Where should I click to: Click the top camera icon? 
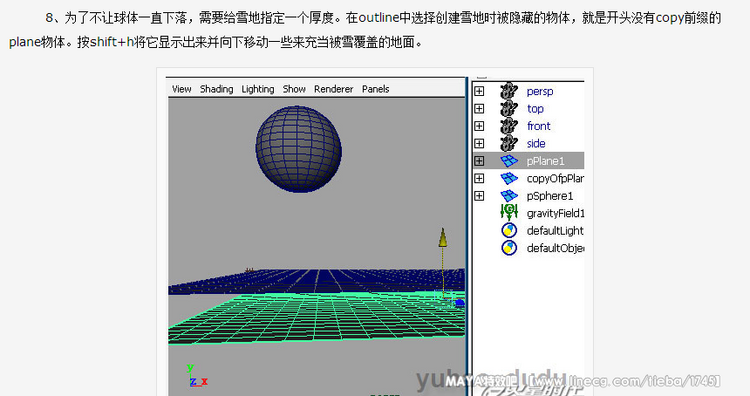(x=509, y=109)
